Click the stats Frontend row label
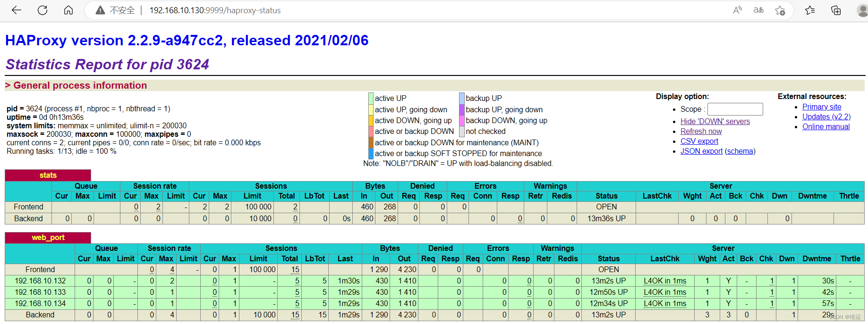The width and height of the screenshot is (868, 324). pos(28,207)
